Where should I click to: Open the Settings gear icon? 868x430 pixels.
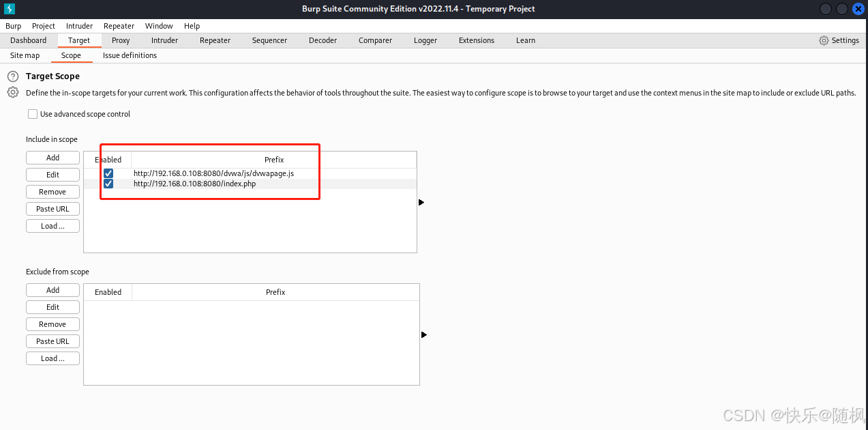click(824, 40)
